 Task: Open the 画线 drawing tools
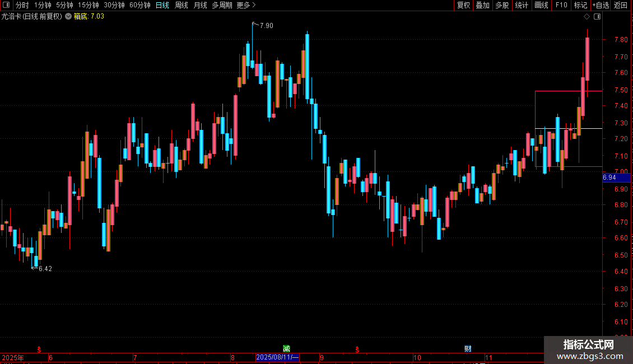click(x=541, y=5)
